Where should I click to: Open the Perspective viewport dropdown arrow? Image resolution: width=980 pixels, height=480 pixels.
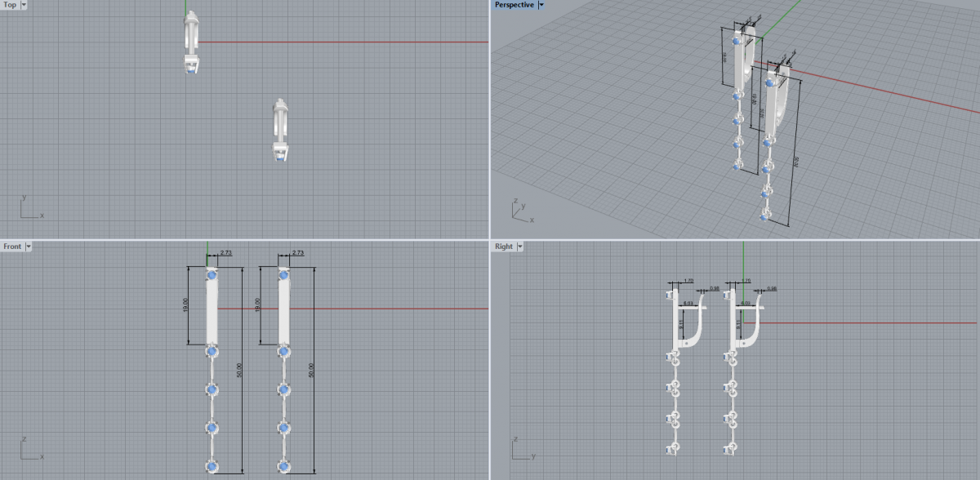click(541, 5)
